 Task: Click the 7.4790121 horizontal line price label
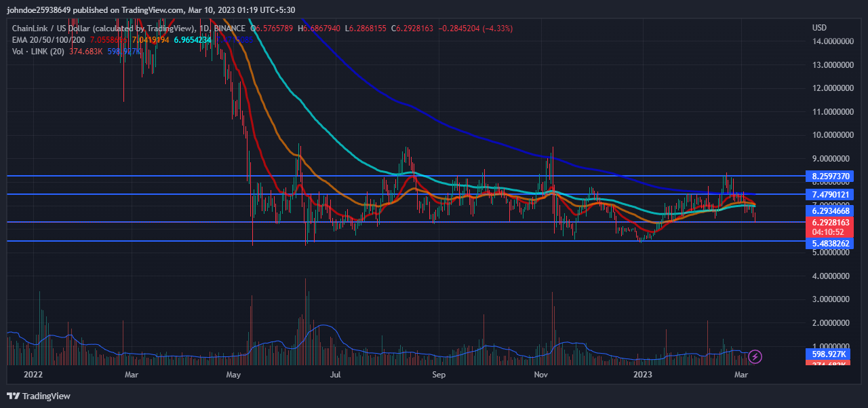coord(831,194)
